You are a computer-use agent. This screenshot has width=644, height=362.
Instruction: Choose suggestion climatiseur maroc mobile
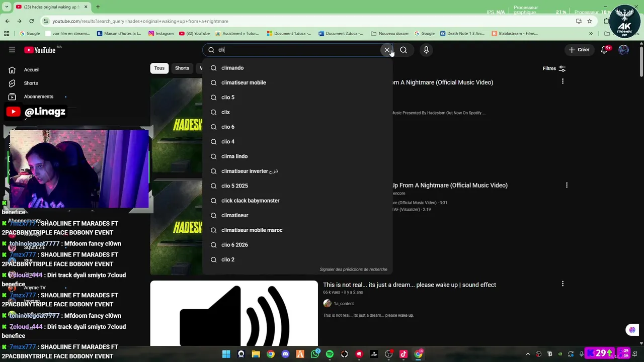point(297,230)
